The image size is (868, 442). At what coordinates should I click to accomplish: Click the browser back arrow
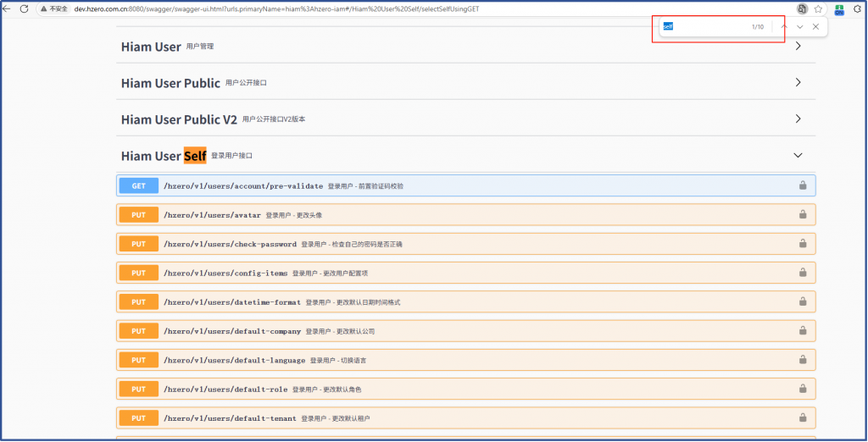pos(7,8)
